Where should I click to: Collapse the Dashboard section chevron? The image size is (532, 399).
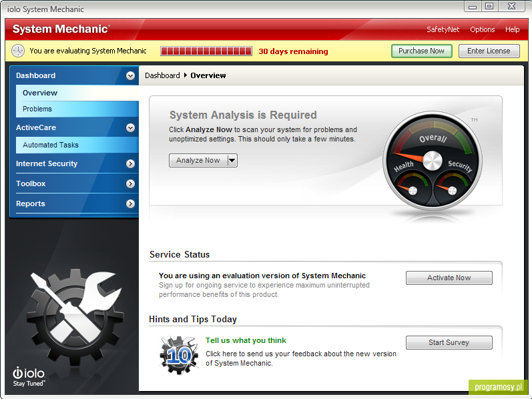pos(130,75)
